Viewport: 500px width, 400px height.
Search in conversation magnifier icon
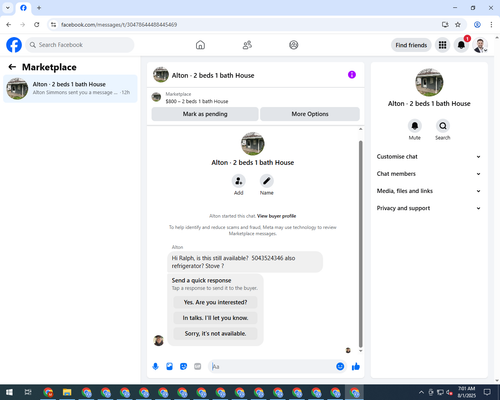[443, 126]
